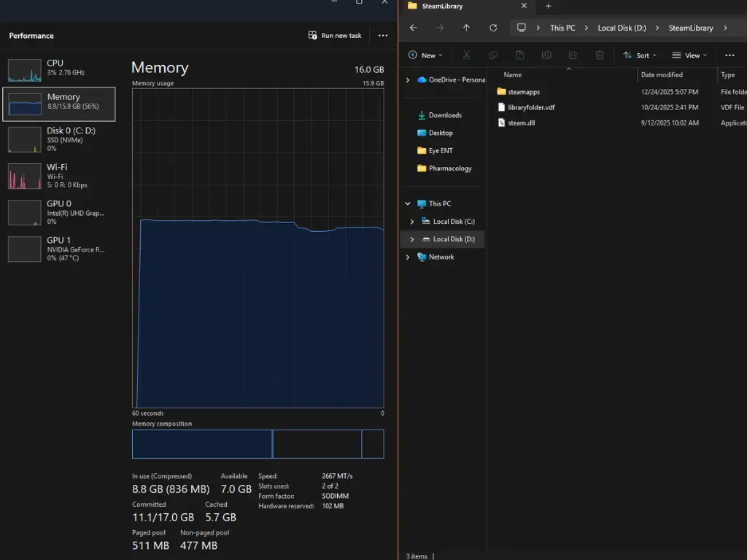Screen dimensions: 747x560
Task: Expand the Local Disk (C:) tree node
Action: click(412, 222)
